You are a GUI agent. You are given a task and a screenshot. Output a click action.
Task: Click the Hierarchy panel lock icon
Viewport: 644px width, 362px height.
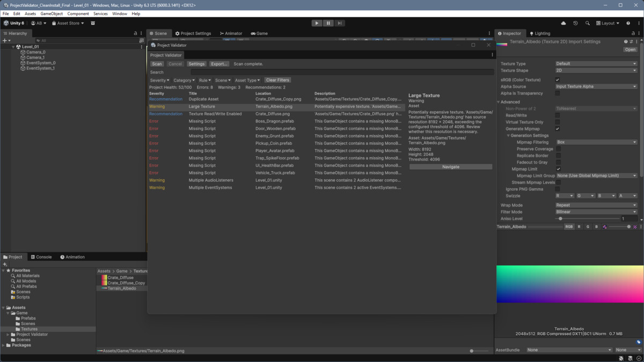pos(135,33)
